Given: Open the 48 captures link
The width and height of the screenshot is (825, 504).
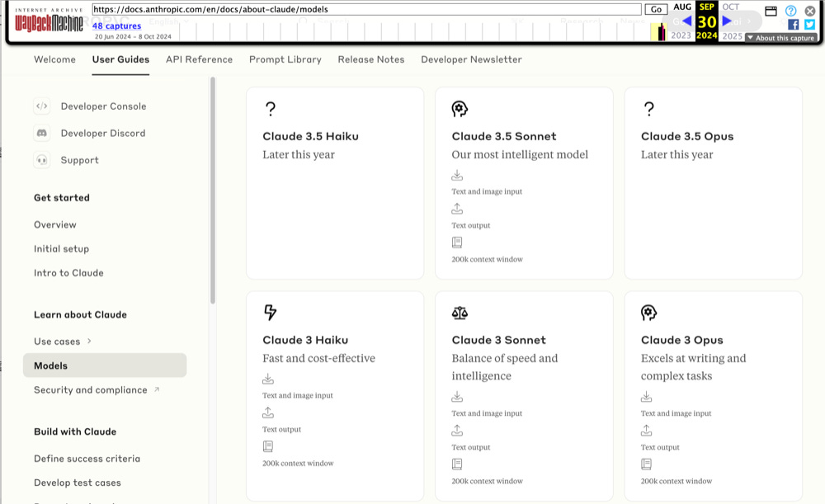Looking at the screenshot, I should (x=117, y=26).
